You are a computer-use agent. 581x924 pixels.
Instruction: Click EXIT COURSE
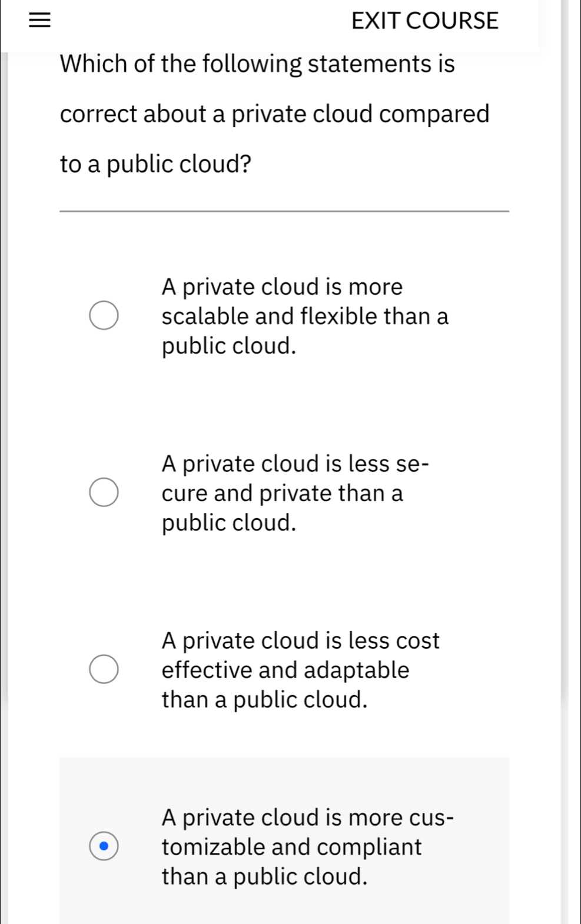click(x=424, y=21)
